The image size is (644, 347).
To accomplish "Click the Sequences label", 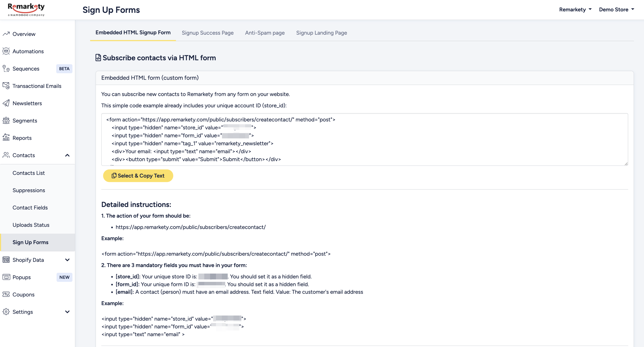I will pyautogui.click(x=26, y=69).
